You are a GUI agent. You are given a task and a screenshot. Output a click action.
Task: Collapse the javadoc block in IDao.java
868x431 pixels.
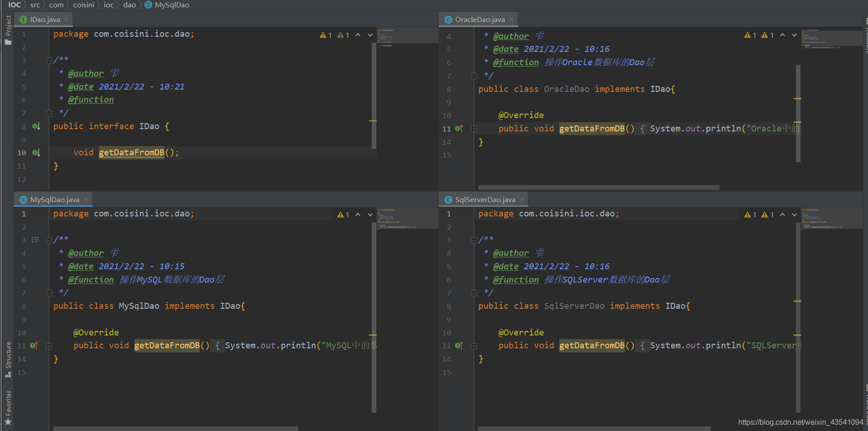pyautogui.click(x=49, y=60)
